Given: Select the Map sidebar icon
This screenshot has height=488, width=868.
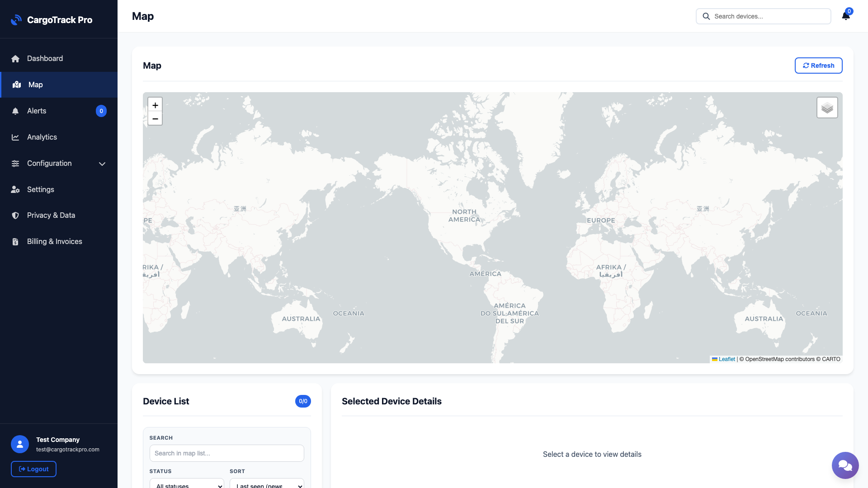Looking at the screenshot, I should [x=16, y=84].
